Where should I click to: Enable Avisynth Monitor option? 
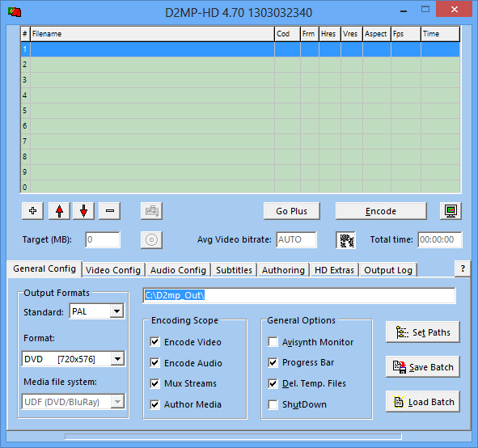pos(273,341)
